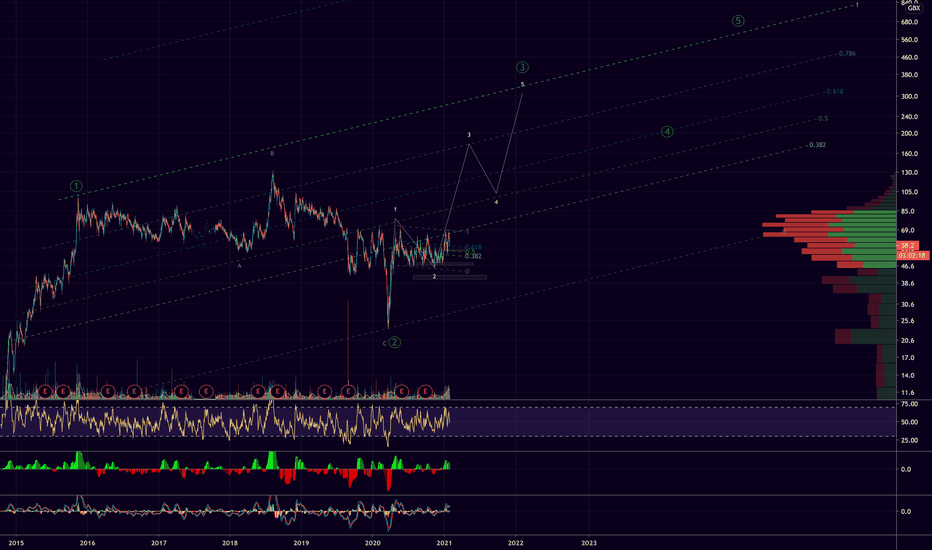
Task: Click the 2017 label on time axis
Action: 159,543
